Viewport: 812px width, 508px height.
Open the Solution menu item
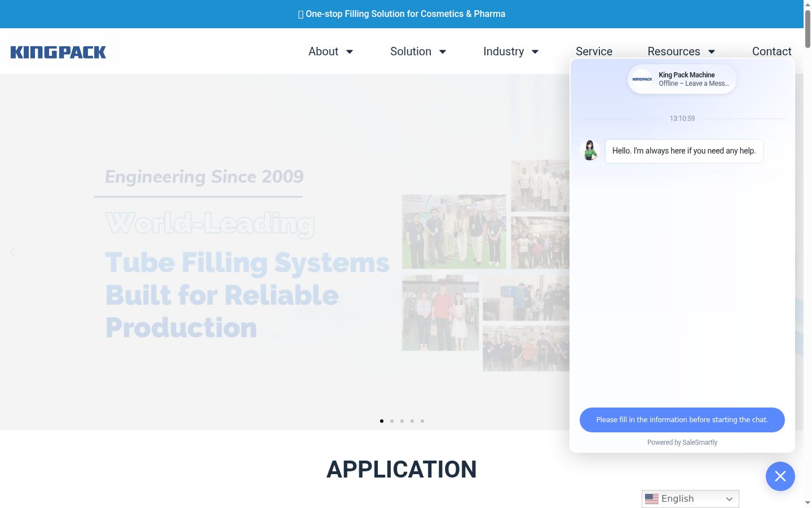click(x=411, y=51)
